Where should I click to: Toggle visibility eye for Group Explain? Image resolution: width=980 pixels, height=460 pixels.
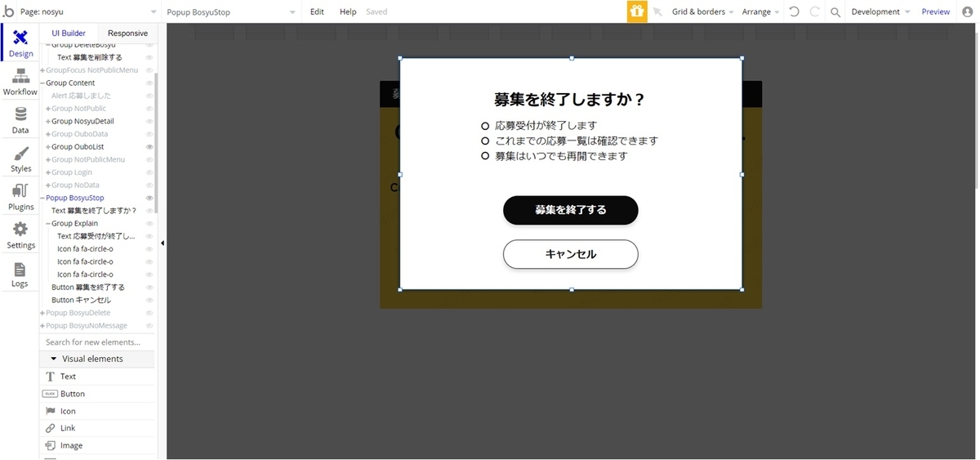(x=149, y=224)
